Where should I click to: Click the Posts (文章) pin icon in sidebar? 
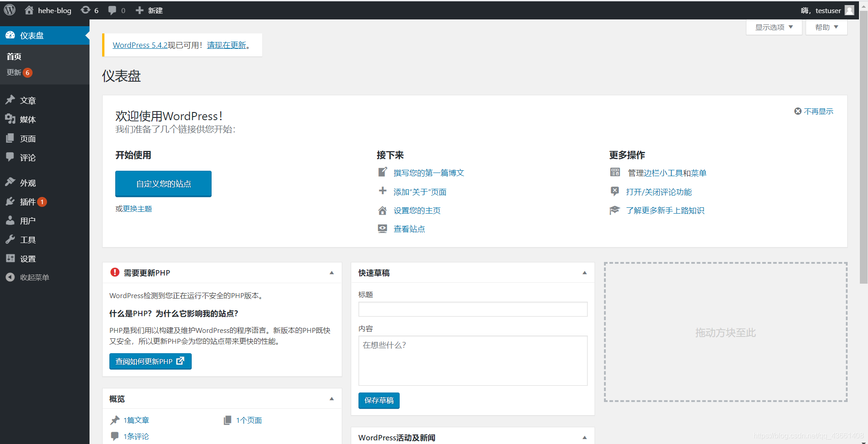pyautogui.click(x=10, y=100)
